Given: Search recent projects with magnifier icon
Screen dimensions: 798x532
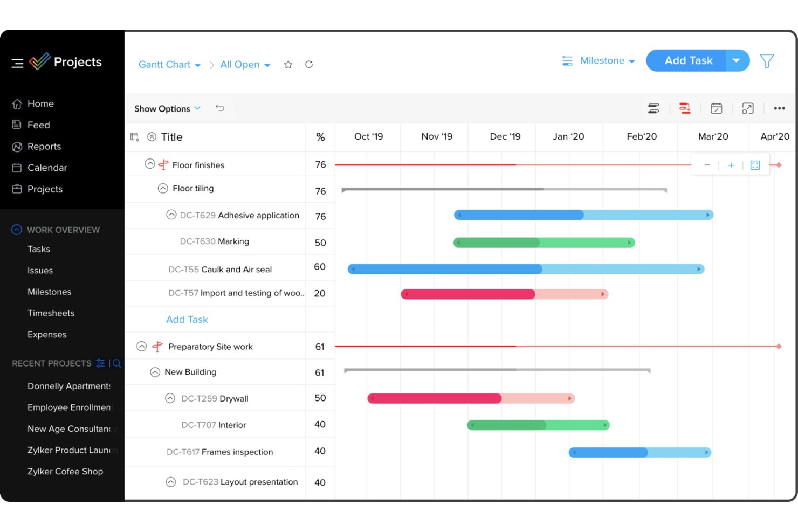Looking at the screenshot, I should (x=117, y=363).
